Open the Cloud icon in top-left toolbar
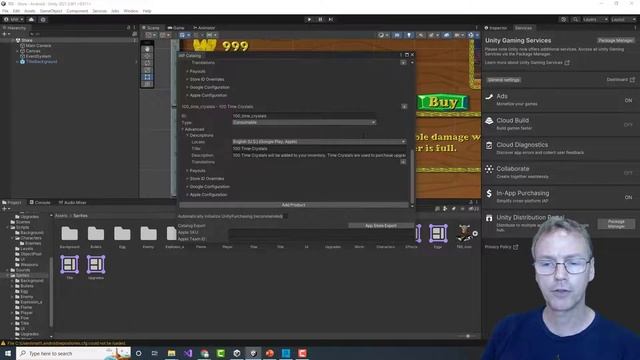Image resolution: width=640 pixels, height=360 pixels. coord(31,19)
